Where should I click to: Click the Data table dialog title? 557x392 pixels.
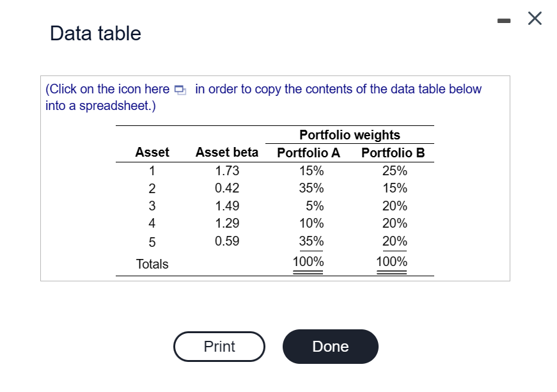tap(94, 33)
